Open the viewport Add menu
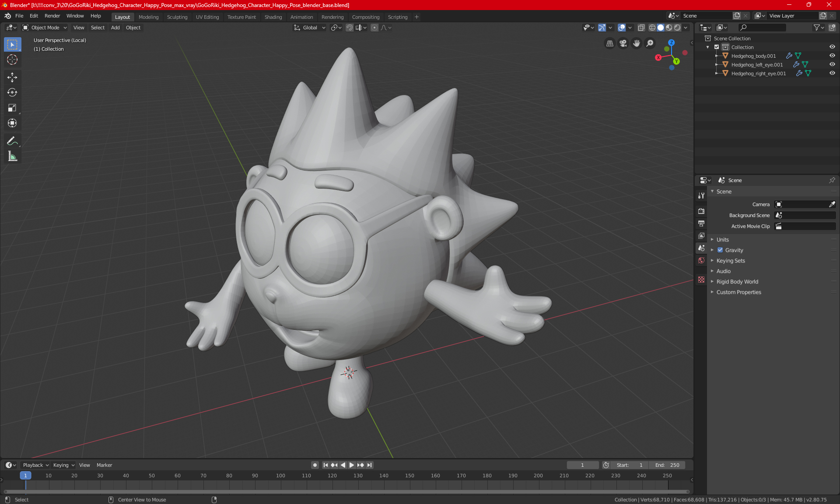Viewport: 840px width, 504px height. [x=115, y=28]
